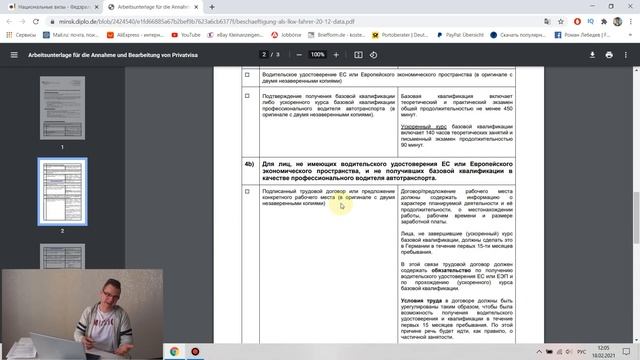Image resolution: width=640 pixels, height=360 pixels.
Task: Open Chrome from the taskbar
Action: coord(174,351)
